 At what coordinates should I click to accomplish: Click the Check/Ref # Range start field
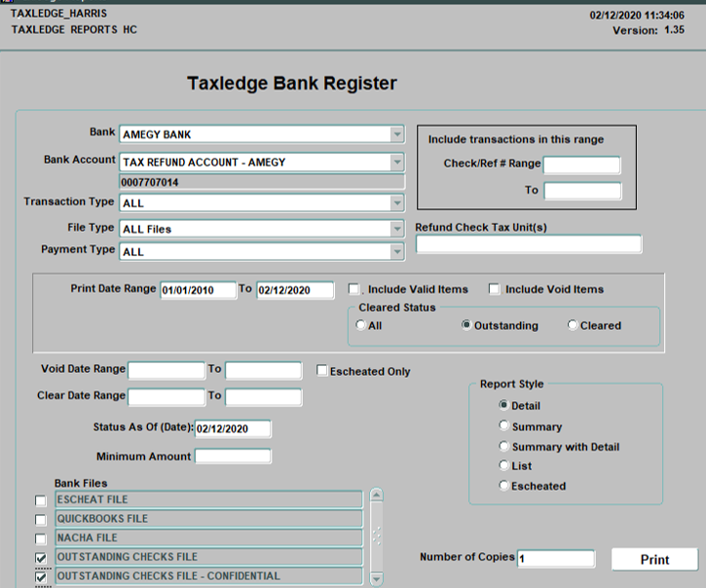click(581, 165)
